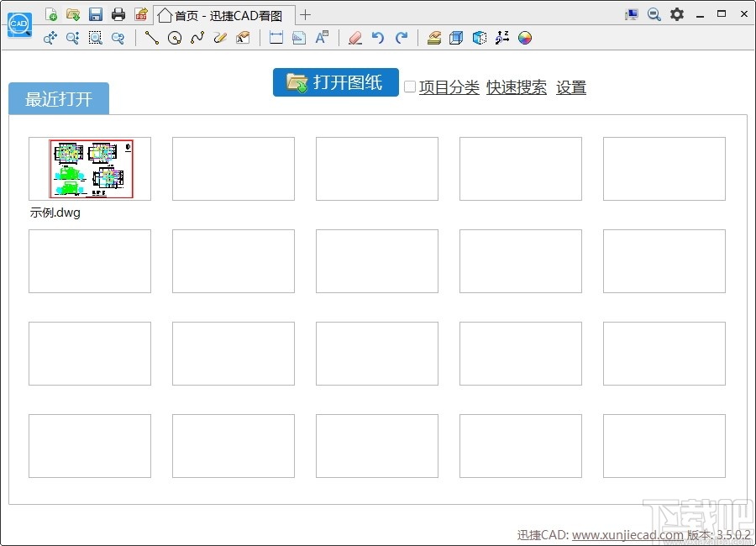Click the redo arrow icon
The width and height of the screenshot is (756, 546).
tap(402, 38)
